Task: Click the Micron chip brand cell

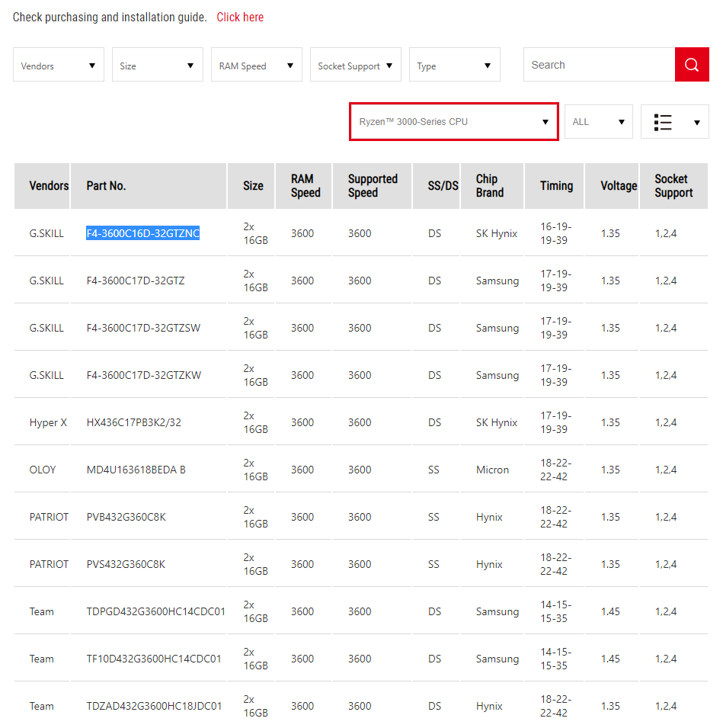Action: (x=492, y=470)
